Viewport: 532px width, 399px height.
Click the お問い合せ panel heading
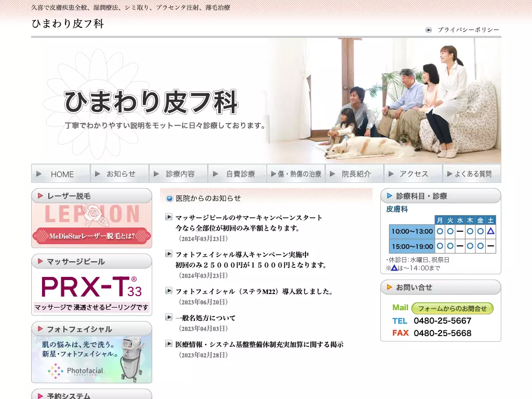[x=441, y=287]
